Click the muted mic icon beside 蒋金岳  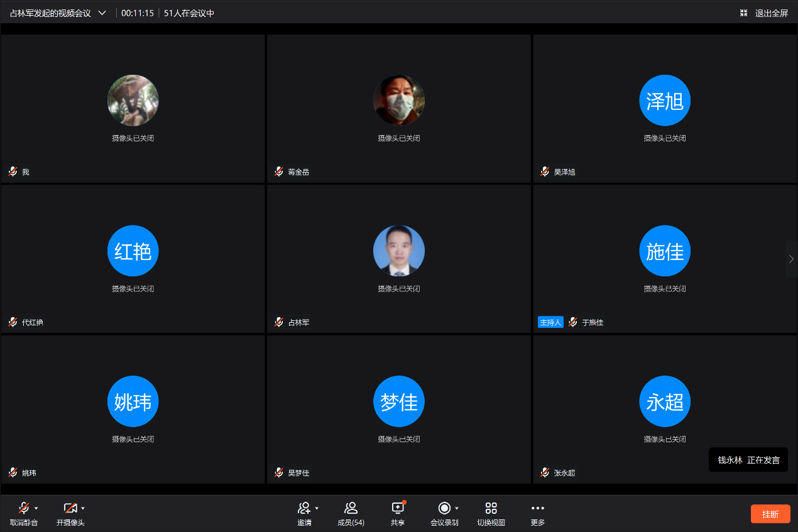(279, 171)
